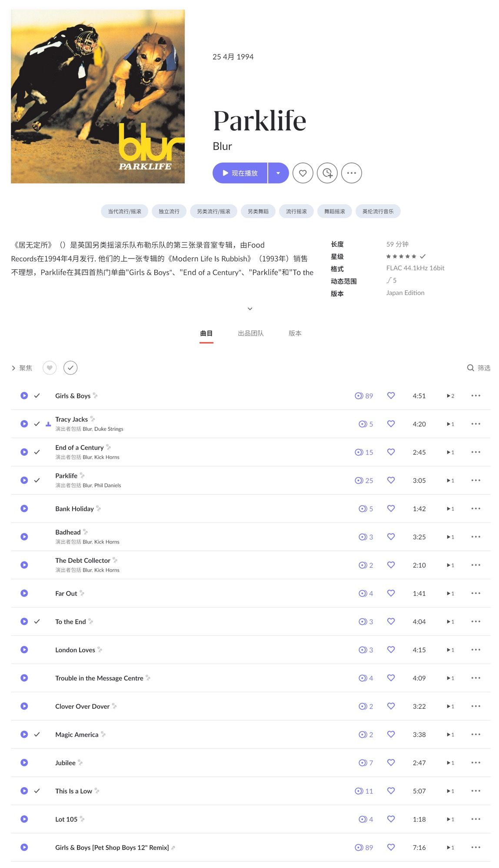Favorite the track Parklife with its heart

pyautogui.click(x=391, y=480)
